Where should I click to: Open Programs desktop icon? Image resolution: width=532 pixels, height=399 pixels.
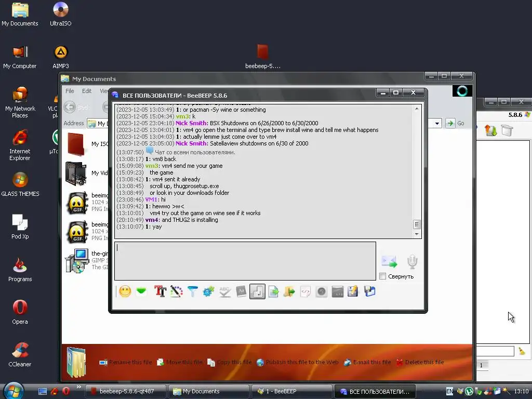pyautogui.click(x=20, y=270)
